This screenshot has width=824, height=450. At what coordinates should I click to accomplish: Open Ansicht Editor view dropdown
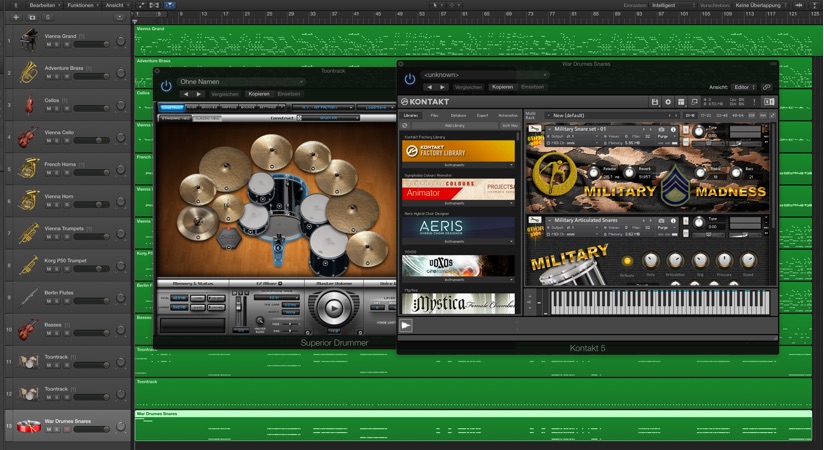[744, 87]
